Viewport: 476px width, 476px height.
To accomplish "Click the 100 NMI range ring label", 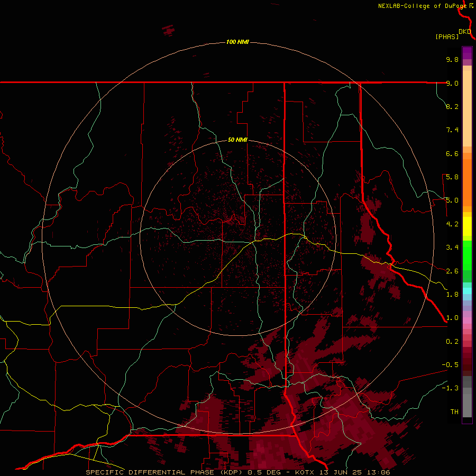I will (237, 42).
